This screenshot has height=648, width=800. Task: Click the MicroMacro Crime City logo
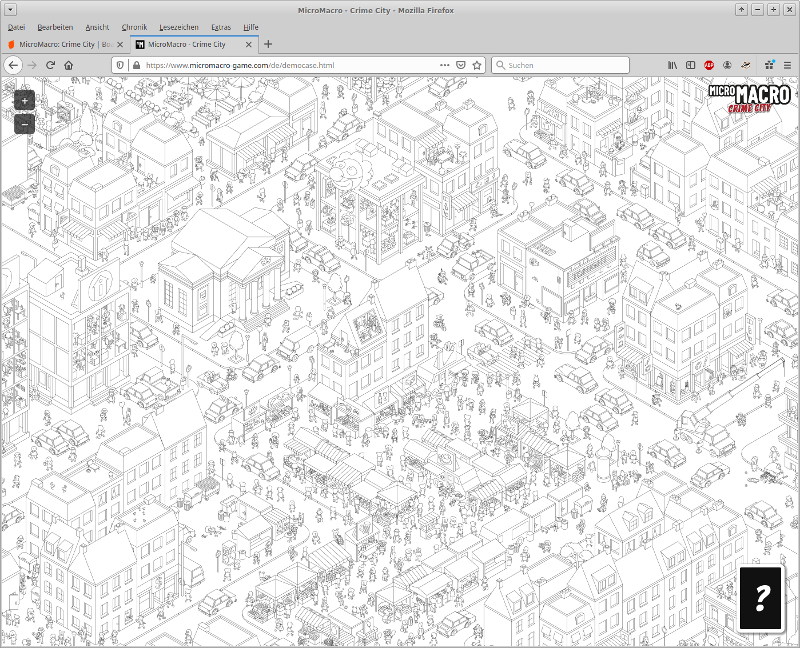(x=749, y=97)
